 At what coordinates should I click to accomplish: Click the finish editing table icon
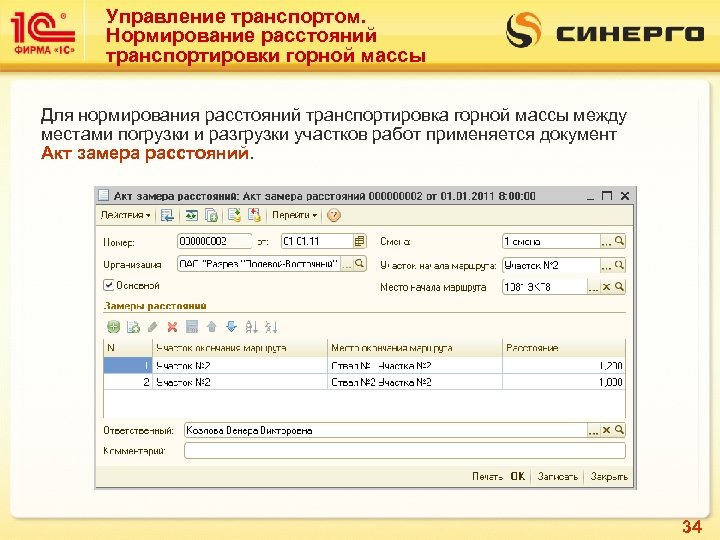[192, 327]
